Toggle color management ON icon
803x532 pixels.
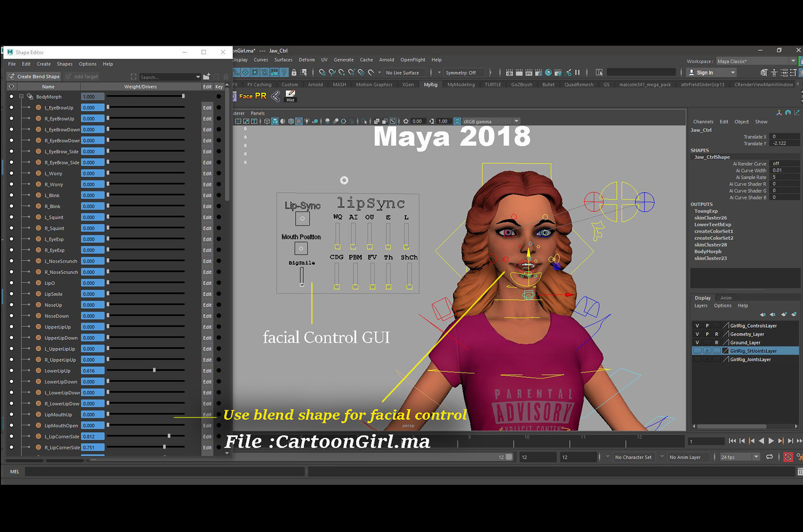[x=457, y=121]
